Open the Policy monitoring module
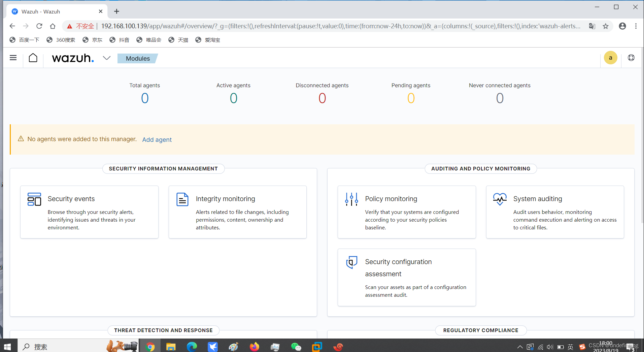Image resolution: width=644 pixels, height=352 pixels. tap(407, 212)
